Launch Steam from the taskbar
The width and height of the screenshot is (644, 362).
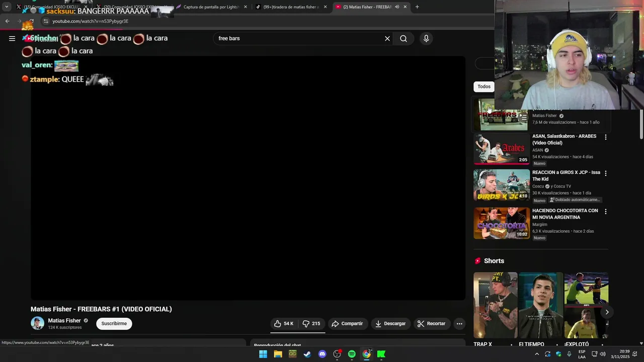(x=307, y=354)
